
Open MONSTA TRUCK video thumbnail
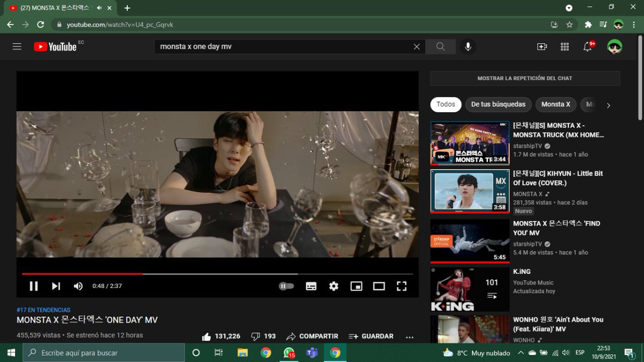click(x=470, y=143)
